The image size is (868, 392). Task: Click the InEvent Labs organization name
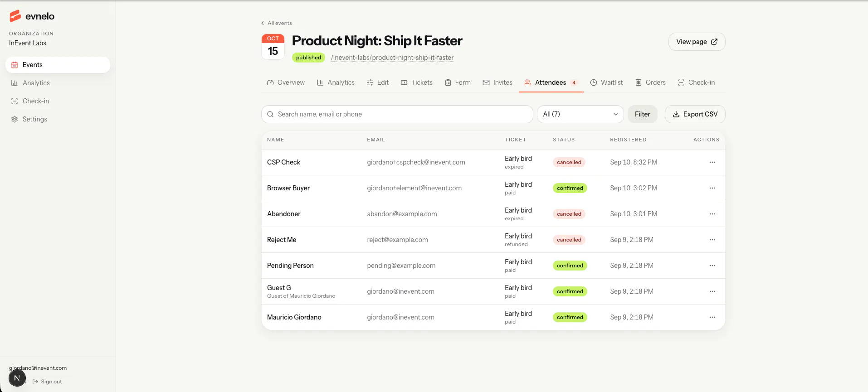28,43
